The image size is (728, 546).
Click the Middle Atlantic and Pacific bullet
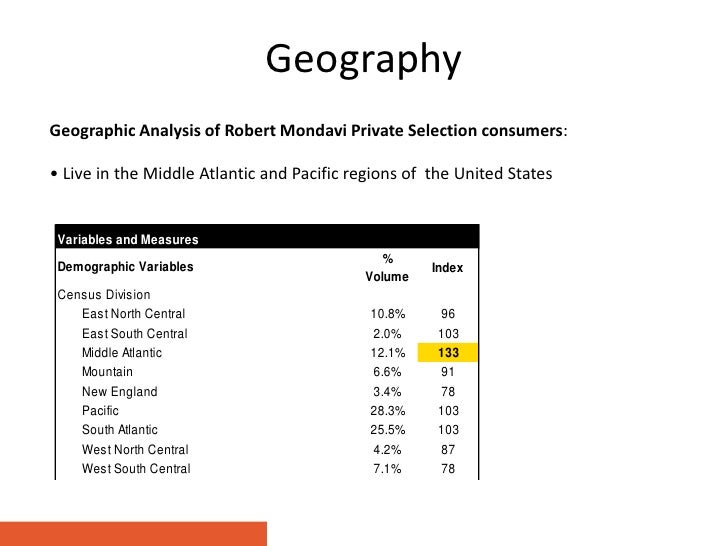[x=301, y=174]
